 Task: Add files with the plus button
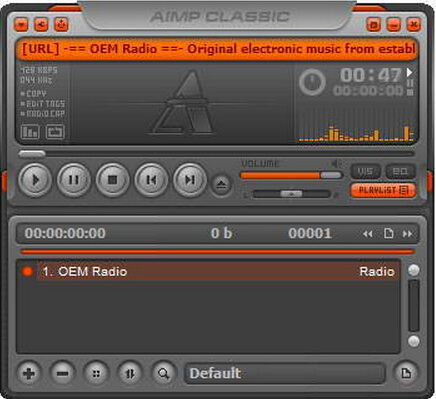point(29,373)
